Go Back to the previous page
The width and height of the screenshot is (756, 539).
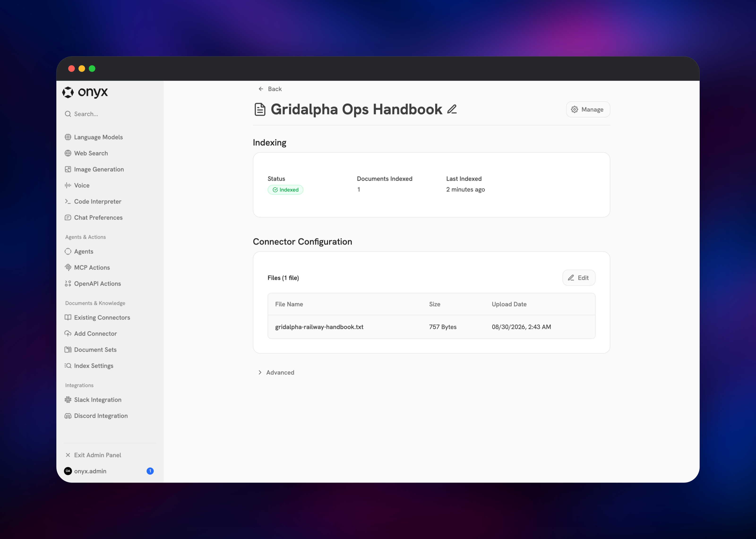point(270,89)
